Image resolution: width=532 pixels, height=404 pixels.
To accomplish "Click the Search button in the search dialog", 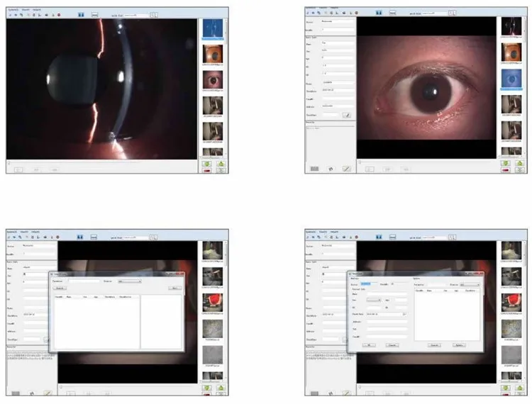I will click(x=60, y=288).
